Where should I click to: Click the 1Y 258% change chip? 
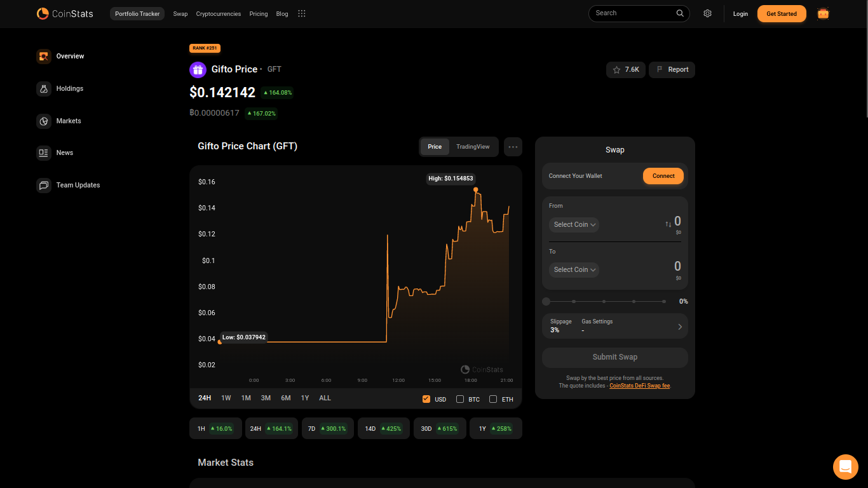tap(496, 429)
